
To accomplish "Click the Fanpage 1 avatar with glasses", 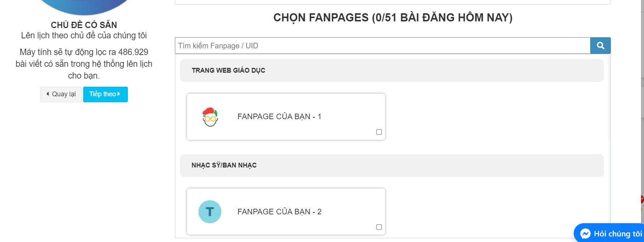I will (x=210, y=117).
